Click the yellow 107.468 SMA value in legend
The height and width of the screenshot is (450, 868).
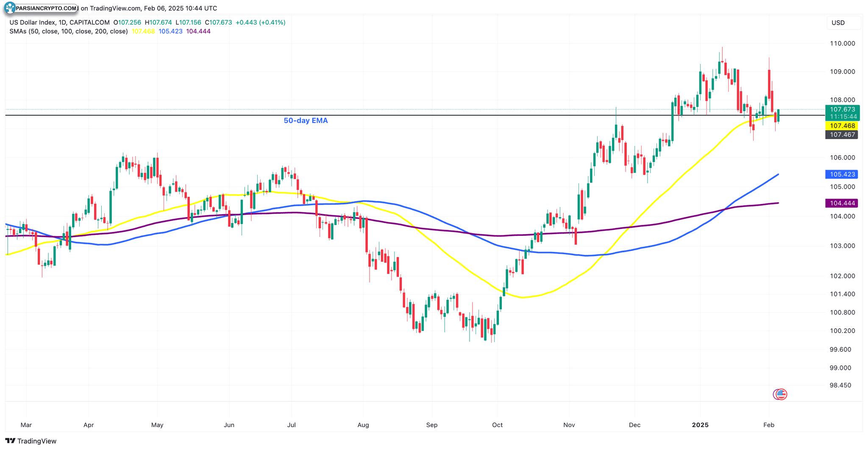[x=143, y=31]
